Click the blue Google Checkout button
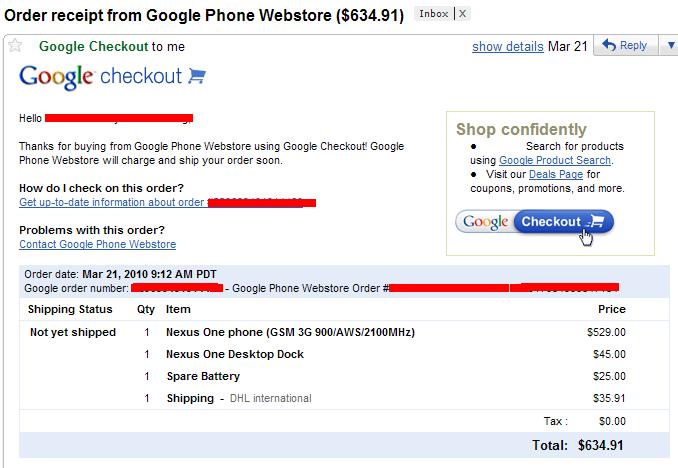The height and width of the screenshot is (468, 678). pyautogui.click(x=563, y=221)
